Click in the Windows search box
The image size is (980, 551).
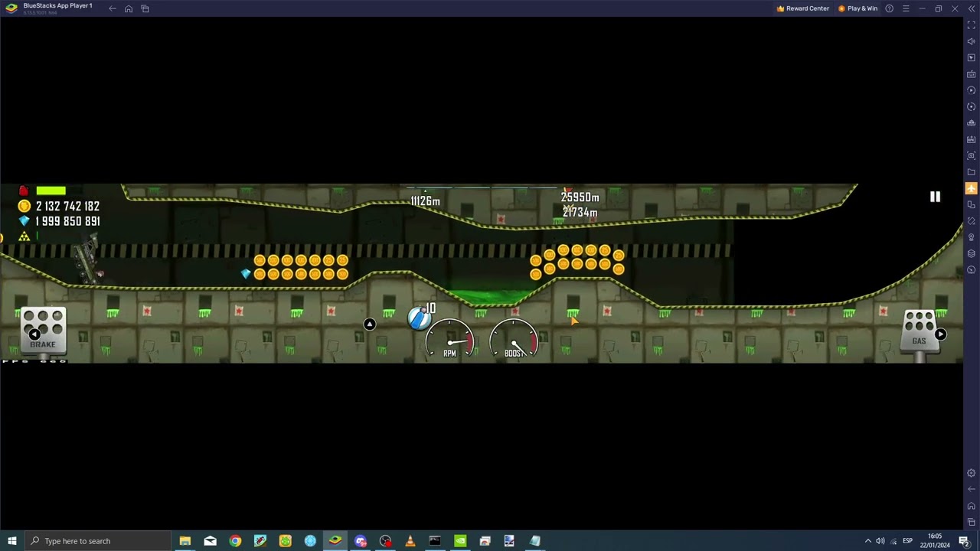pyautogui.click(x=97, y=541)
